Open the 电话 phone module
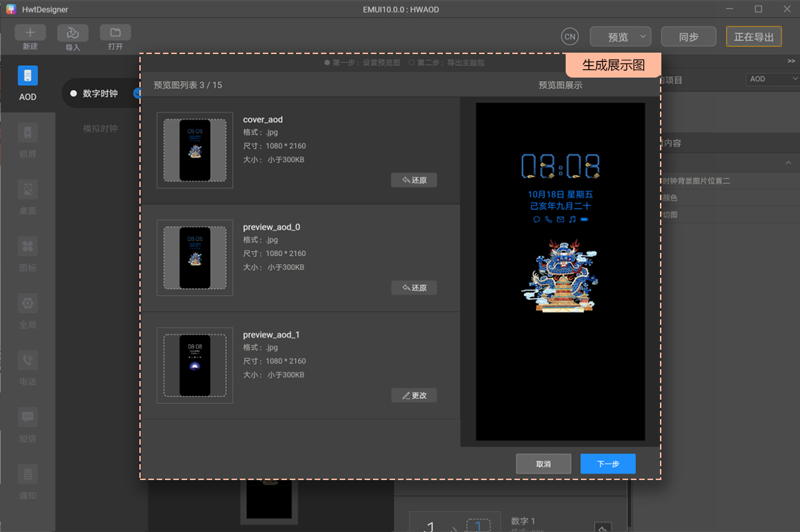Viewport: 800px width, 532px height. (28, 369)
